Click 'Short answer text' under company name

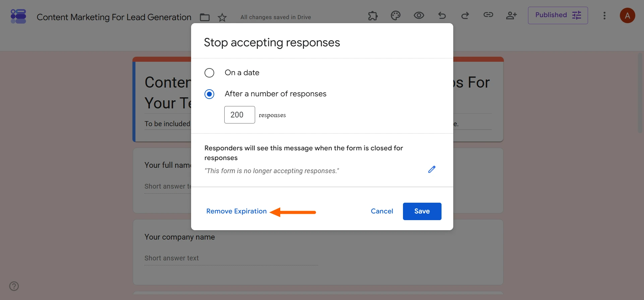point(172,258)
